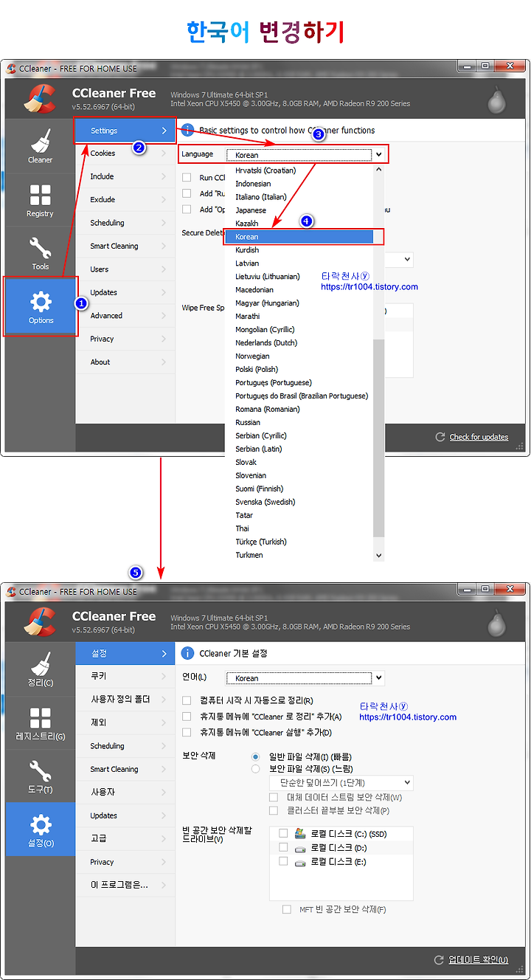This screenshot has width=531, height=980.
Task: Click the pear icon in English window header
Action: pos(497,101)
